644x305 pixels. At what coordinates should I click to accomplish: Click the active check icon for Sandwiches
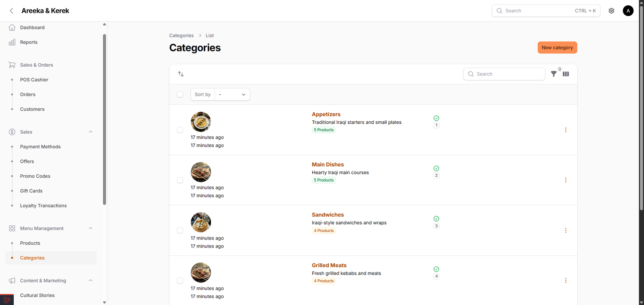[436, 219]
